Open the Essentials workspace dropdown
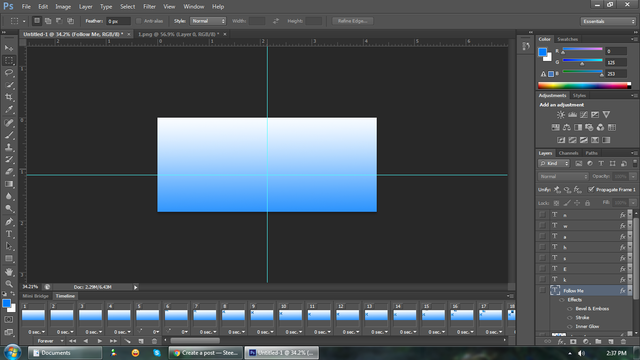Screen dimensions: 640x360 (x=608, y=21)
